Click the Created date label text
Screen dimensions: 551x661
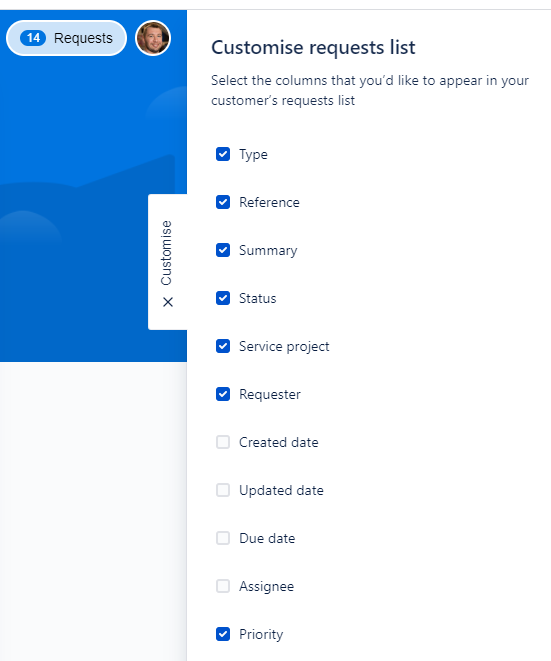(279, 442)
